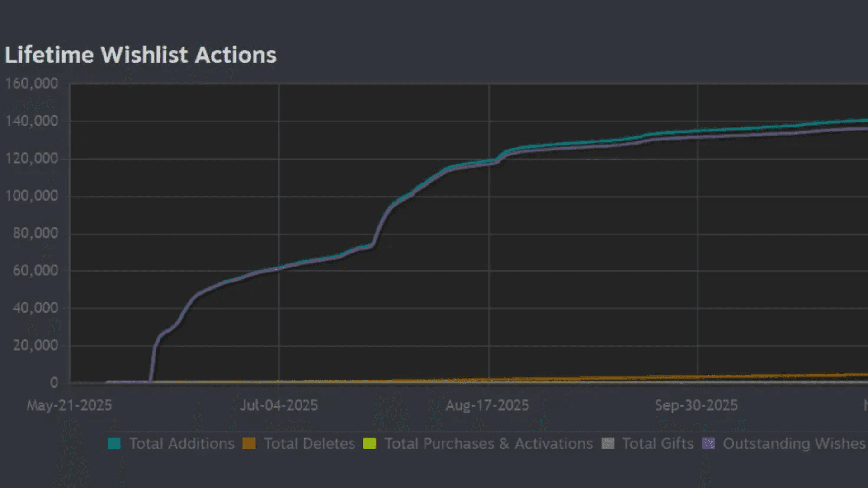This screenshot has height=488, width=868.
Task: Click the Total Purchases & Activations legend text
Action: click(488, 444)
